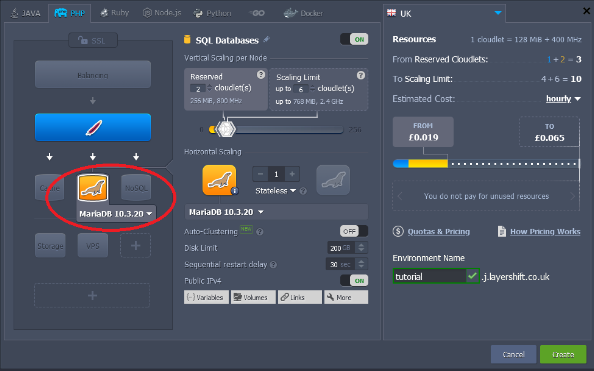Image resolution: width=594 pixels, height=371 pixels.
Task: Open the Variables button
Action: point(206,297)
